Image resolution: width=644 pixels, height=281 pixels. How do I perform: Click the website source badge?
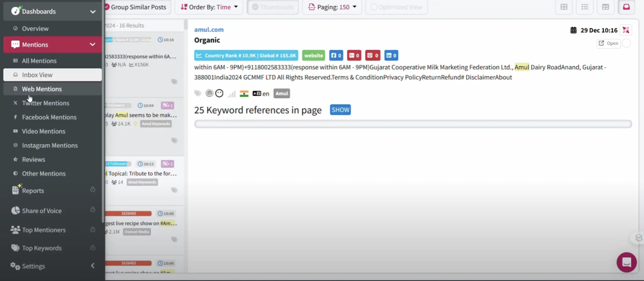tap(314, 56)
